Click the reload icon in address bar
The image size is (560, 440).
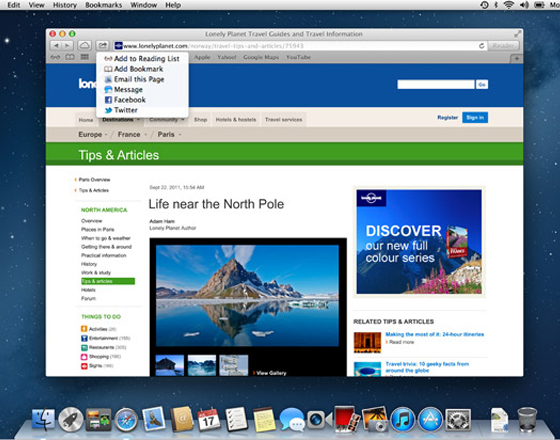pos(481,46)
